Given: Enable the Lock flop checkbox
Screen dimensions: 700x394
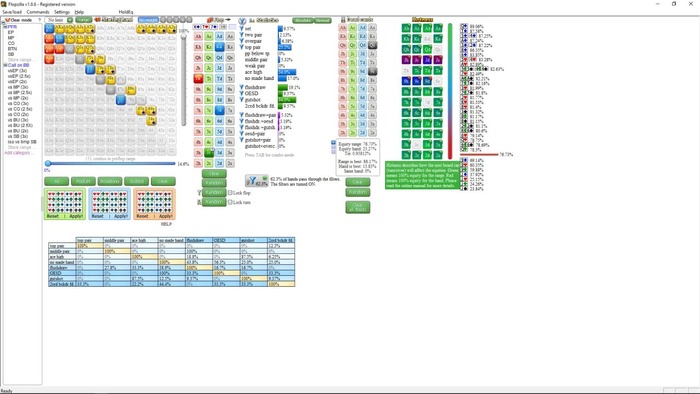Looking at the screenshot, I should (x=230, y=193).
